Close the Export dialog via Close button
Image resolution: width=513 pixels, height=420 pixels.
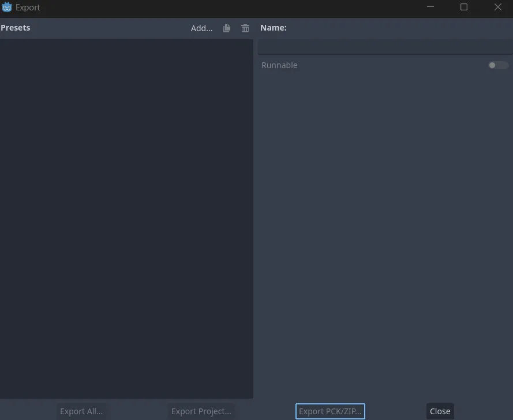(440, 411)
